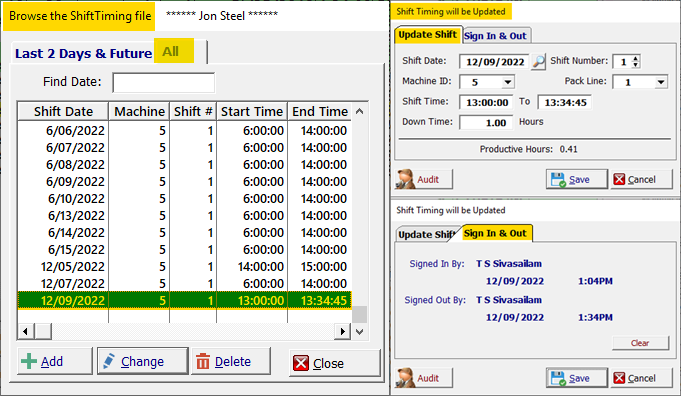Click Cancel X icon in Update Shift panel
The width and height of the screenshot is (681, 396).
point(619,179)
